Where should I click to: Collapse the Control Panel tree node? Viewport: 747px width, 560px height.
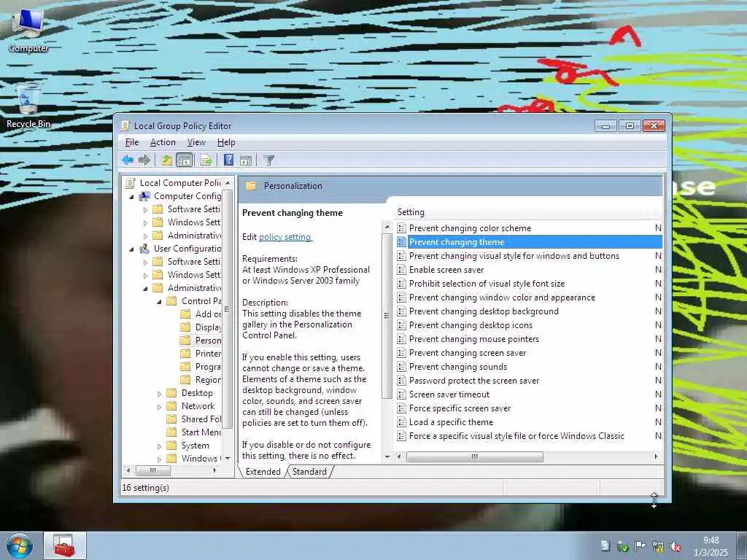[x=159, y=301]
